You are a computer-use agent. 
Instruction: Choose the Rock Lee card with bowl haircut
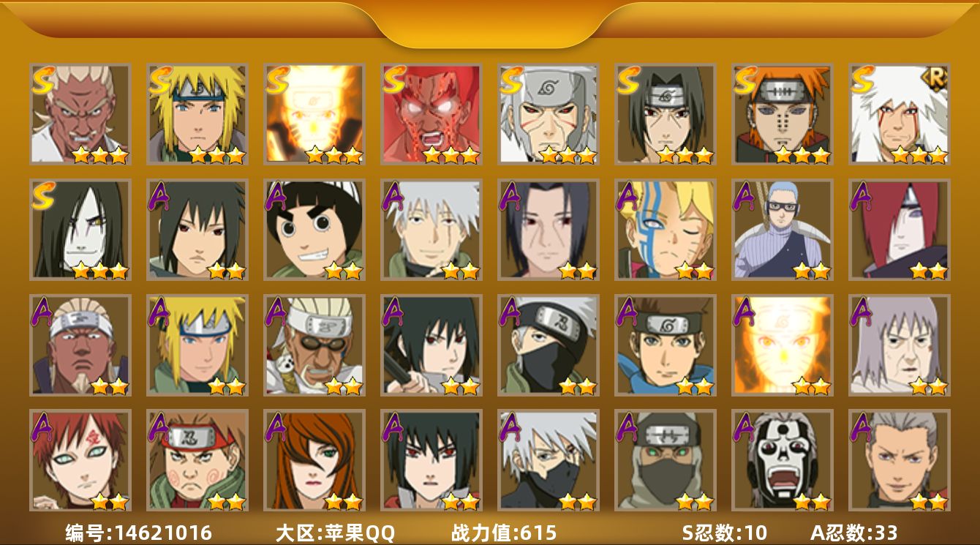pos(314,229)
